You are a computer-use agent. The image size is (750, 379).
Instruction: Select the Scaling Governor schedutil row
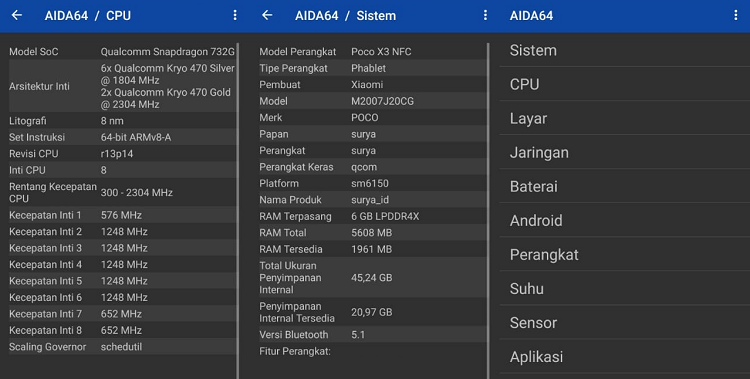click(122, 346)
